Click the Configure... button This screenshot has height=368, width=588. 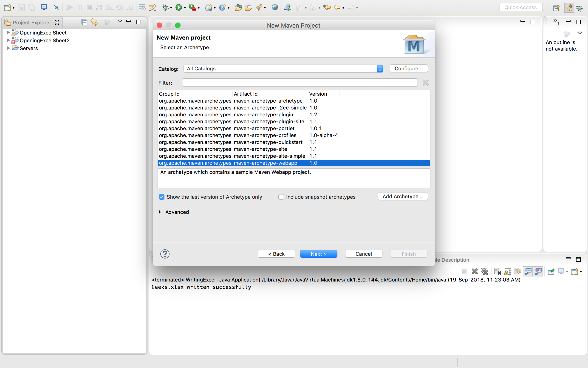coord(409,69)
